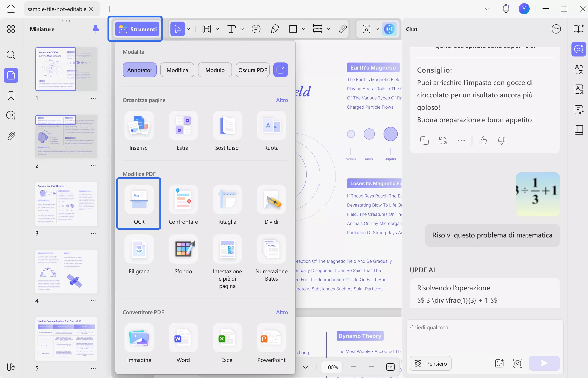Click the thumbs up on AI reply
Screen dimensions: 588x378
(x=483, y=140)
